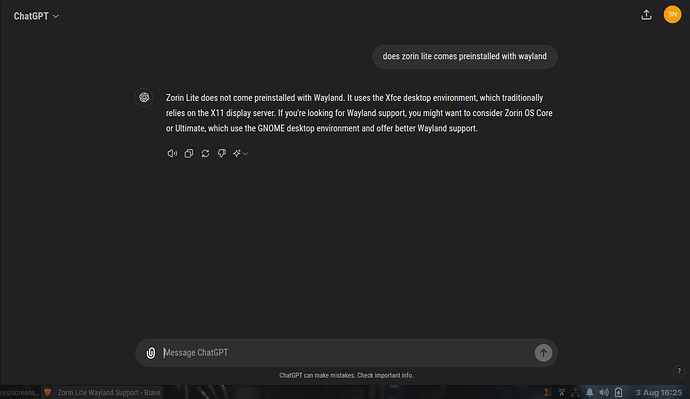Copy the ChatGPT response

(x=188, y=154)
